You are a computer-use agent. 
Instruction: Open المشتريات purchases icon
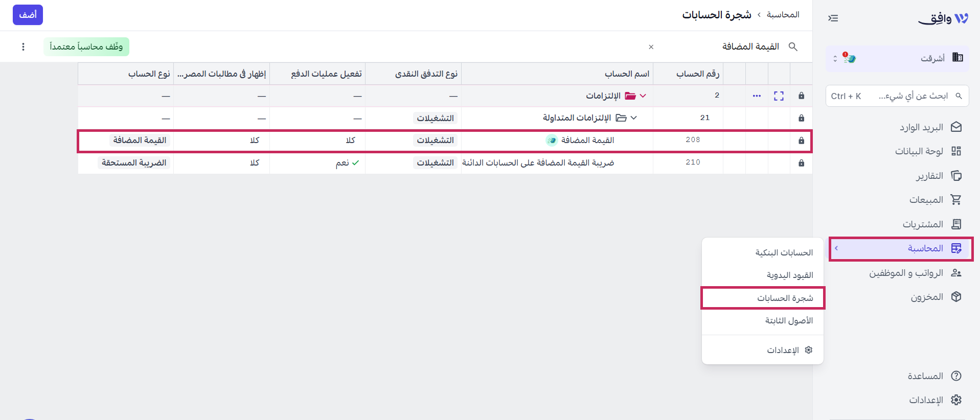(x=956, y=224)
